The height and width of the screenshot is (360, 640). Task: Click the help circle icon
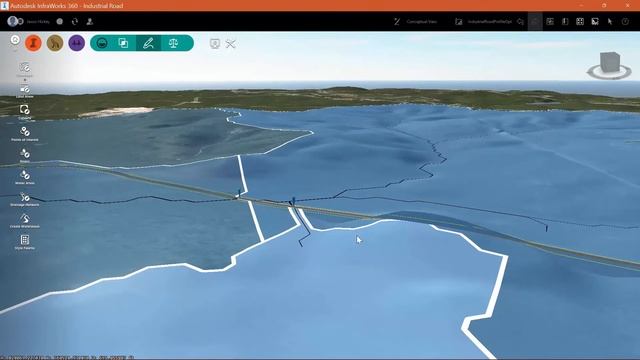pyautogui.click(x=625, y=21)
